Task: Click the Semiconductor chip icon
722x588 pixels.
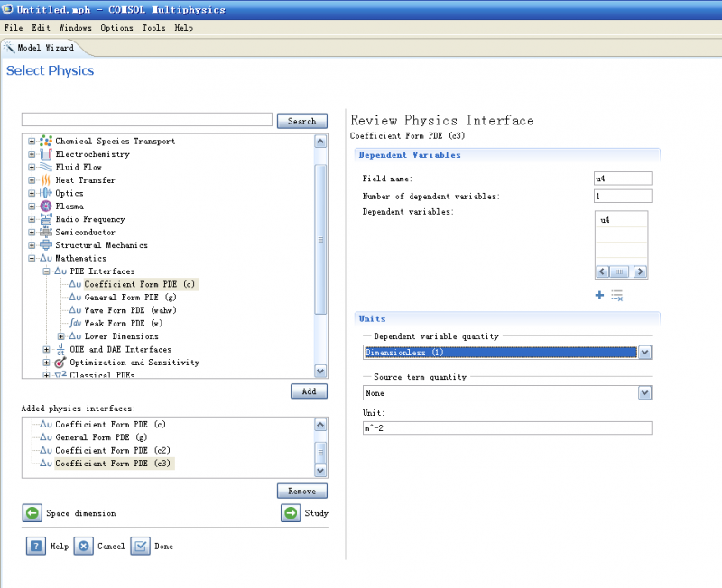Action: (46, 232)
